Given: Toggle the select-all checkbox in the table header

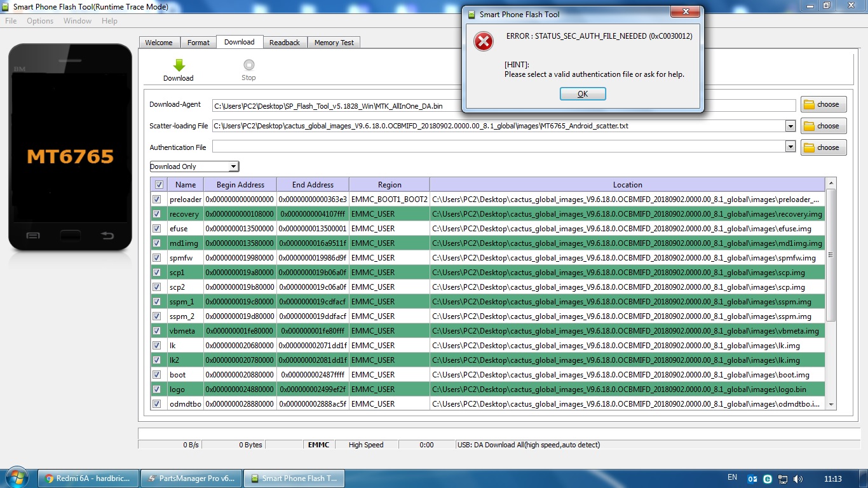Looking at the screenshot, I should (x=159, y=185).
